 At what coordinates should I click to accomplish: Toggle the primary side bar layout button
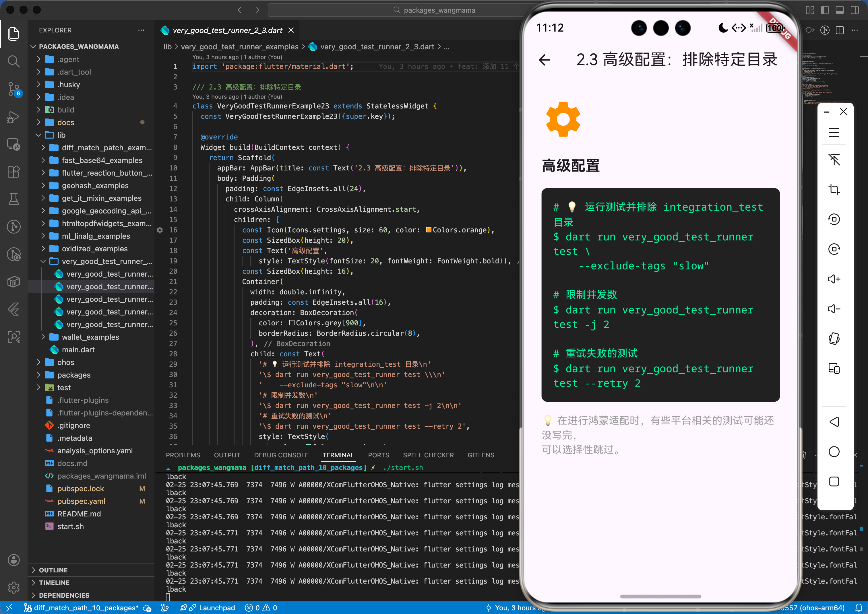[x=825, y=10]
